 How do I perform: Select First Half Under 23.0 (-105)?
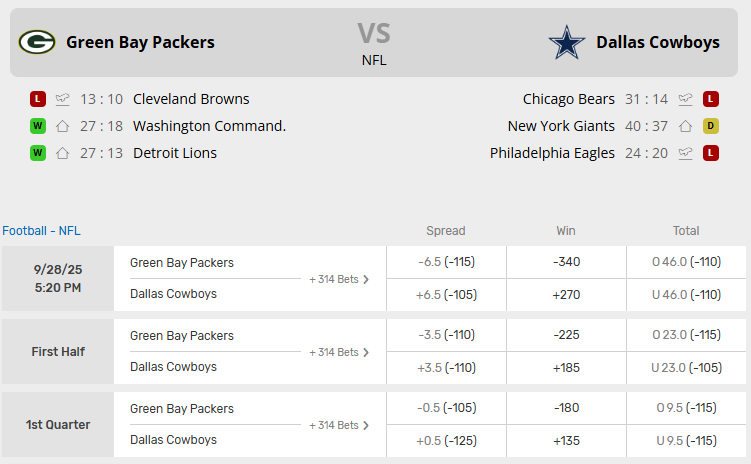coord(686,367)
